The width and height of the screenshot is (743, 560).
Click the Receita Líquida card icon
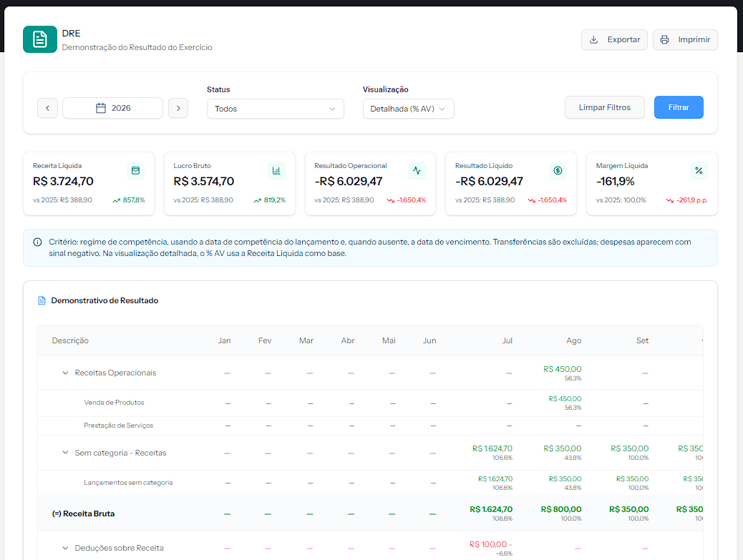[x=135, y=170]
